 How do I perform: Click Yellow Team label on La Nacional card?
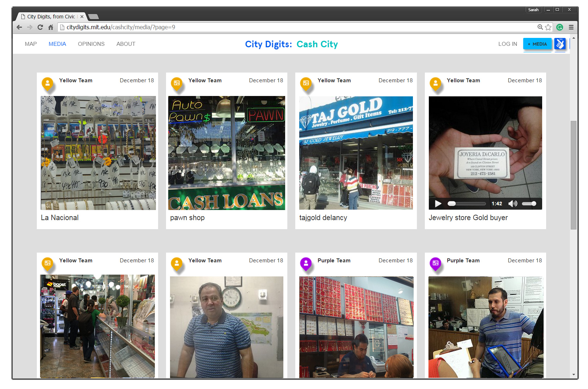(x=76, y=80)
